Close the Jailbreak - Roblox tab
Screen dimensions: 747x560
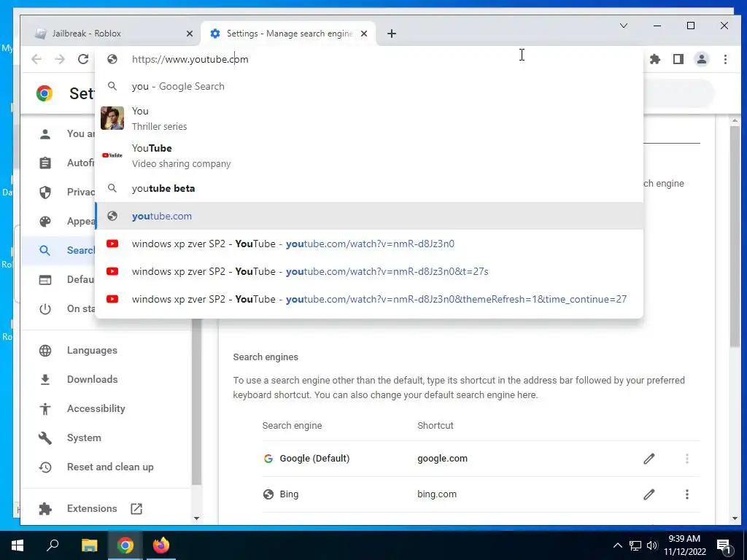[189, 34]
